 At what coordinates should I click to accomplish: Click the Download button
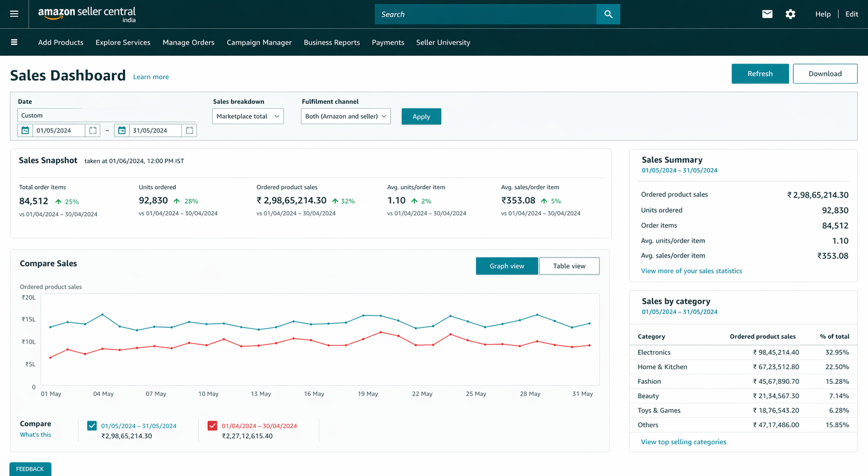click(x=825, y=74)
